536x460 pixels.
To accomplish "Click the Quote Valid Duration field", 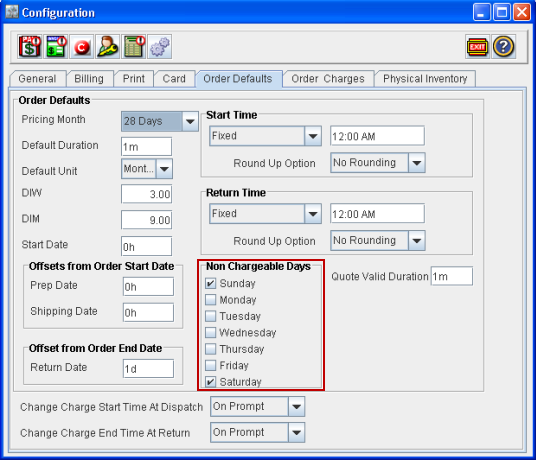I will 452,276.
